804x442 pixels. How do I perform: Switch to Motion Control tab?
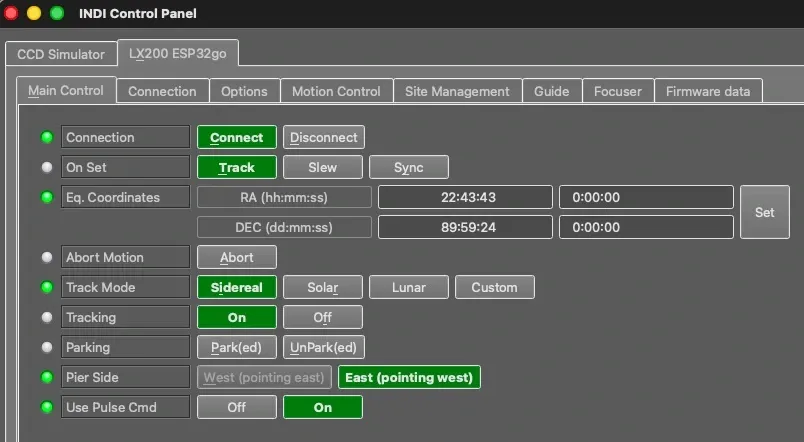point(336,91)
